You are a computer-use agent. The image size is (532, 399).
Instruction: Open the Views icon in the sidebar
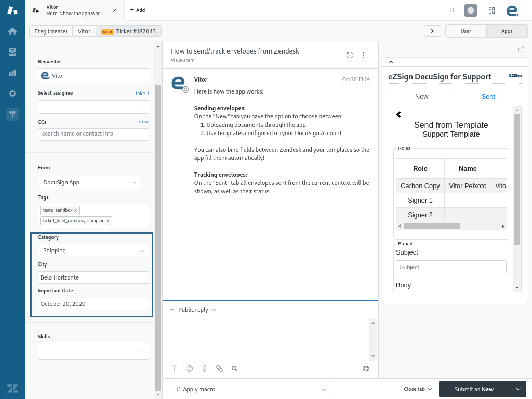coord(12,52)
